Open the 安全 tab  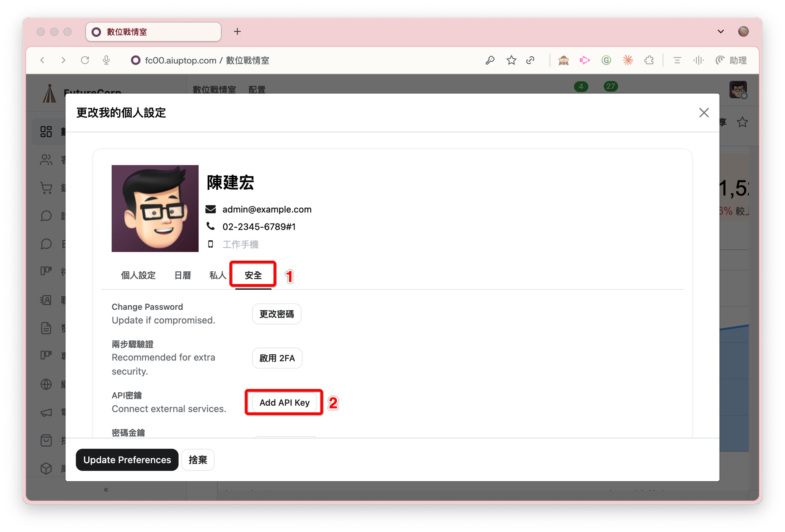point(253,275)
